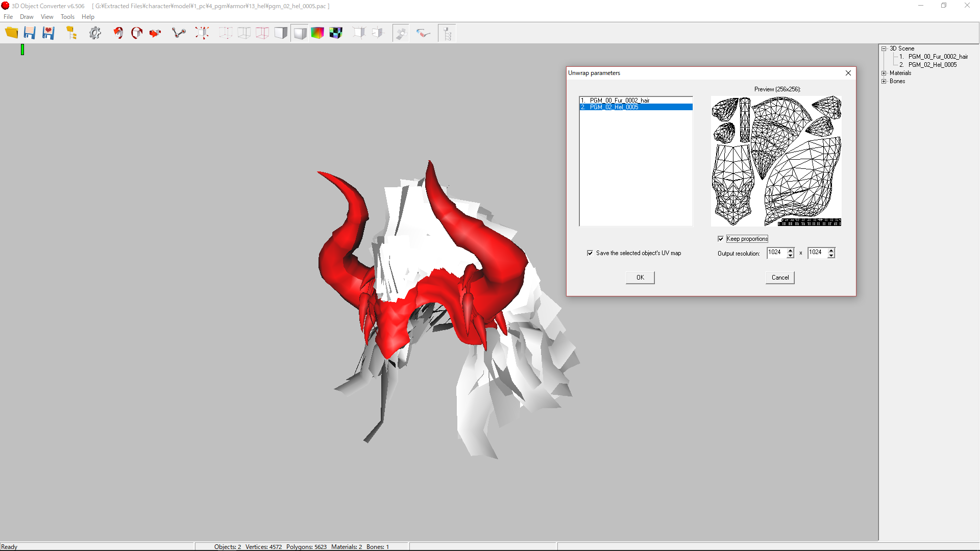Expand the Bones tree node
Viewport: 980px width, 551px height.
(x=884, y=81)
